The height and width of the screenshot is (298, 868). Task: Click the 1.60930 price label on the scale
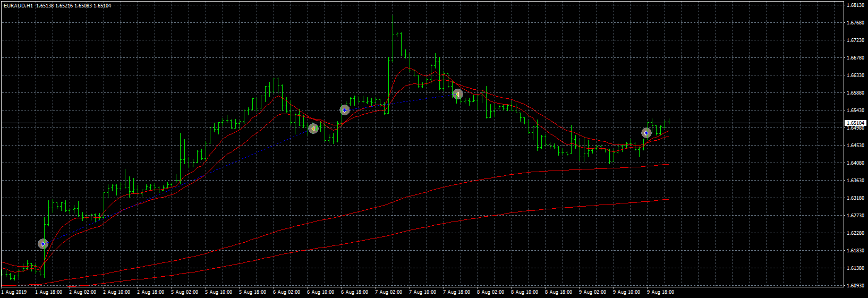coord(856,286)
